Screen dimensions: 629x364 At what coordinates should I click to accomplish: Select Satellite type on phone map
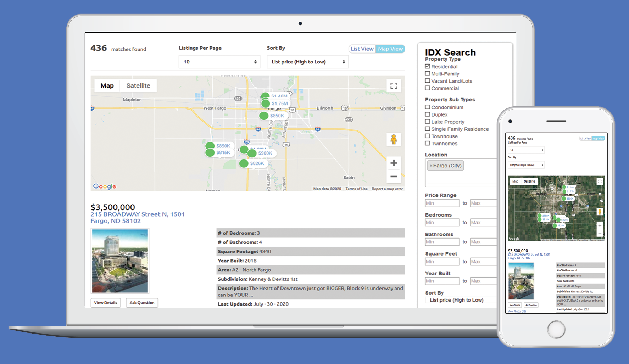coord(529,181)
